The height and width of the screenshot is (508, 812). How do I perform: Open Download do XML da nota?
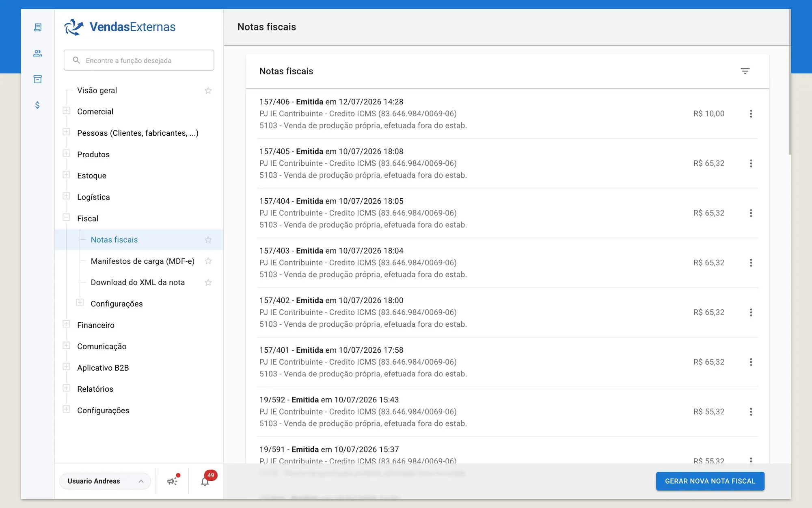click(138, 282)
